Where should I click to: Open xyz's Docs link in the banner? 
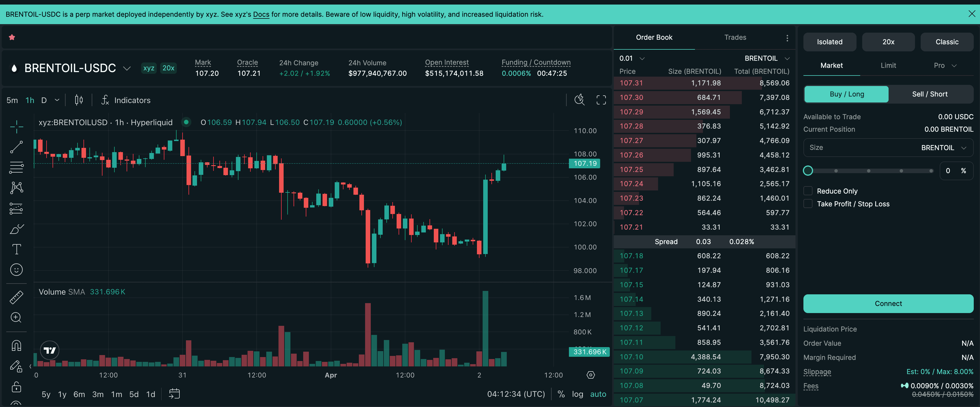(261, 14)
